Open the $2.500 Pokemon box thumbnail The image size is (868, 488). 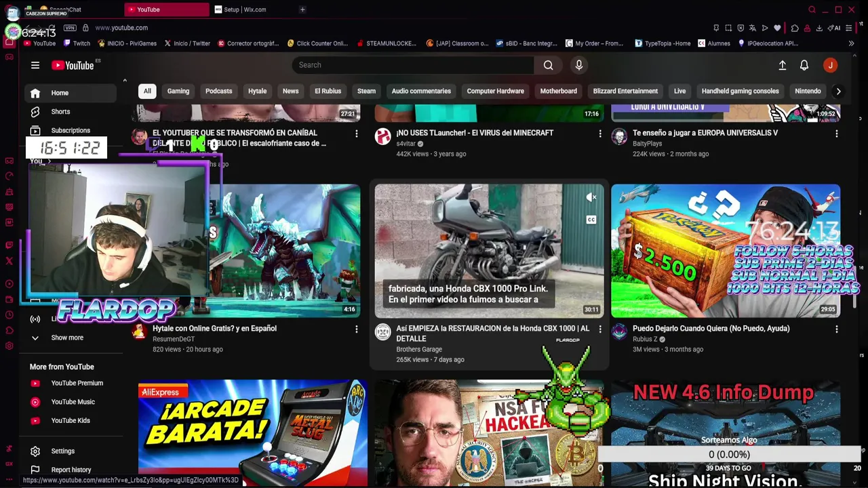tap(726, 251)
